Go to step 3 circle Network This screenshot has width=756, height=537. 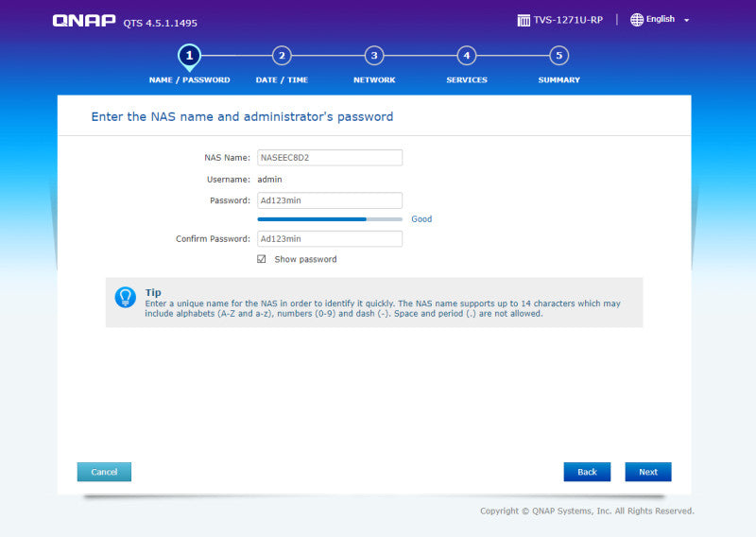pyautogui.click(x=374, y=56)
